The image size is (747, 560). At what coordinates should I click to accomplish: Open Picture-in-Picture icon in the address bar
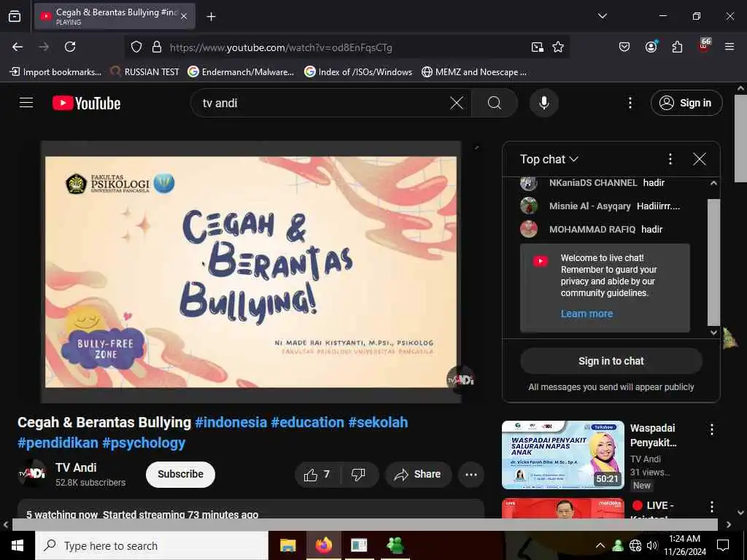[538, 47]
